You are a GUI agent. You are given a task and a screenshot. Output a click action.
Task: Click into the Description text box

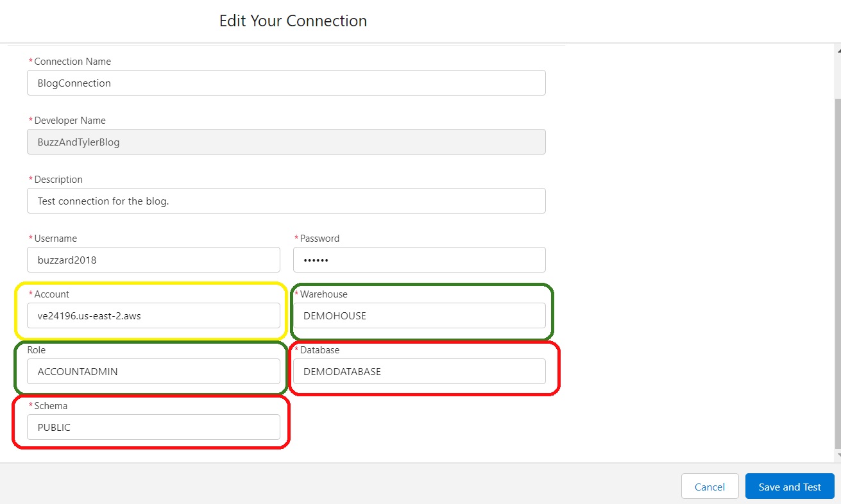tap(286, 201)
